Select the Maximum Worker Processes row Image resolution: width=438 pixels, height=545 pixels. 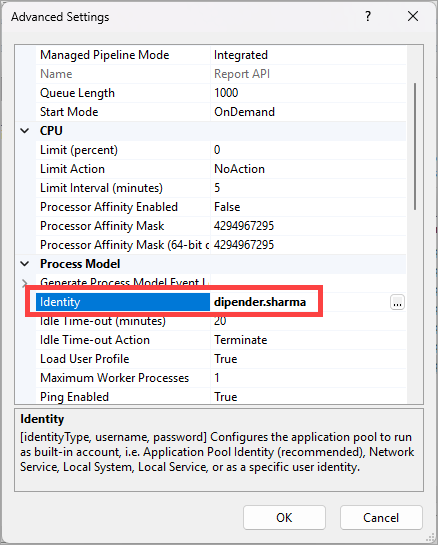(x=221, y=378)
